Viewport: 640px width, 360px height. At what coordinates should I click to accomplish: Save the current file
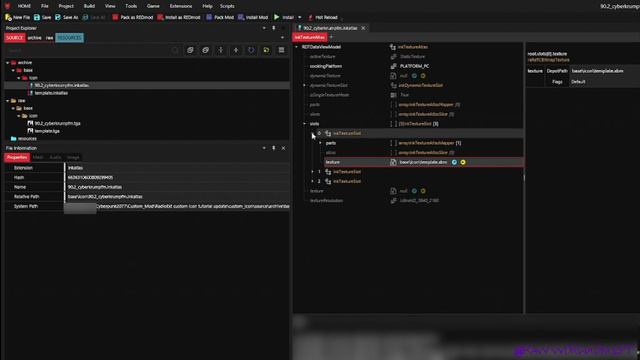(42, 17)
